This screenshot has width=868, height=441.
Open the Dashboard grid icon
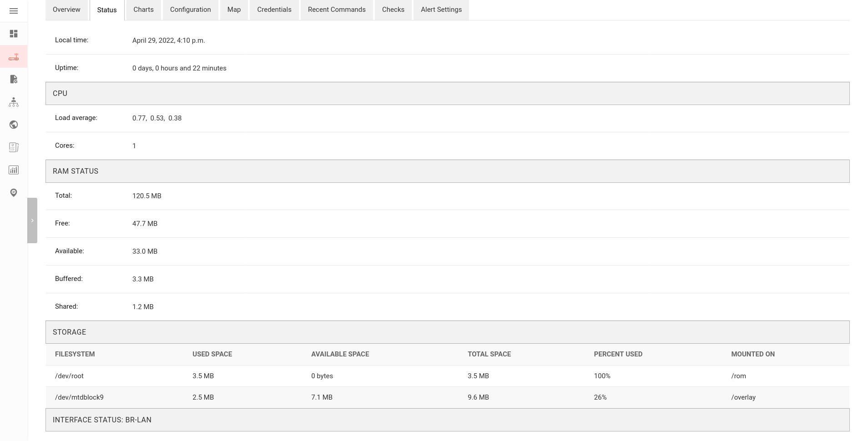tap(14, 33)
